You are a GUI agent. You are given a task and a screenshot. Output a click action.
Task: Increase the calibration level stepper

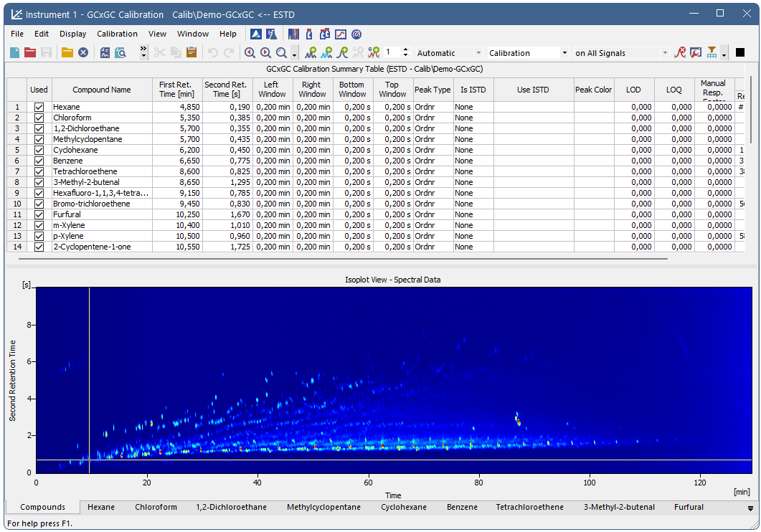point(406,49)
